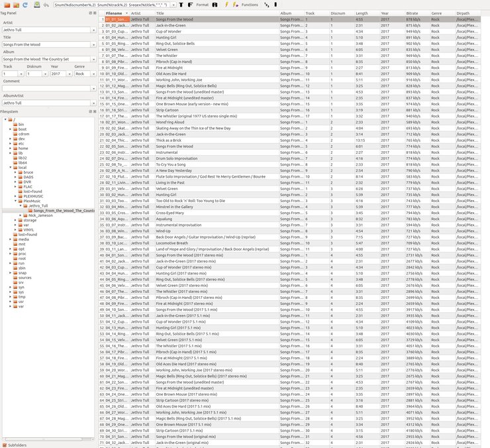Click into the Artist 'Jethro Tull' field
The width and height of the screenshot is (490, 448).
pos(46,30)
